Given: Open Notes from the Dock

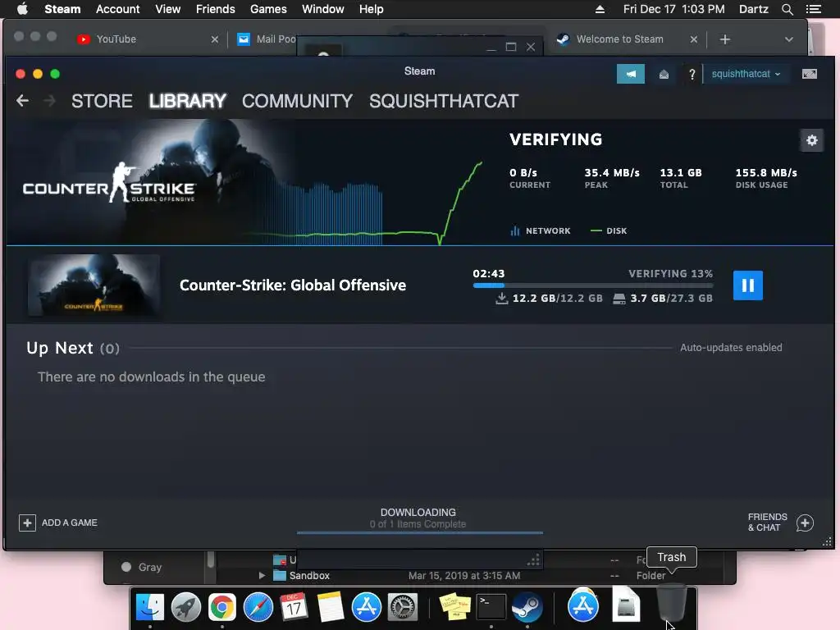Looking at the screenshot, I should coord(330,607).
